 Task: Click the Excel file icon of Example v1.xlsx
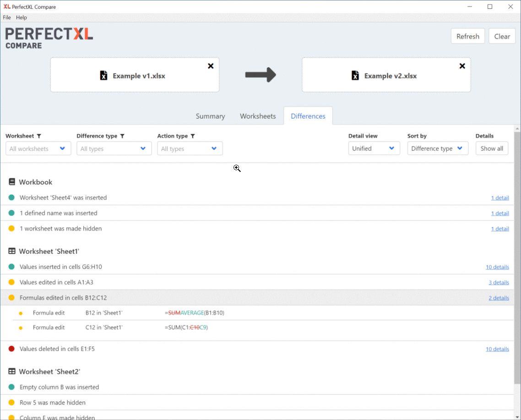pos(103,75)
